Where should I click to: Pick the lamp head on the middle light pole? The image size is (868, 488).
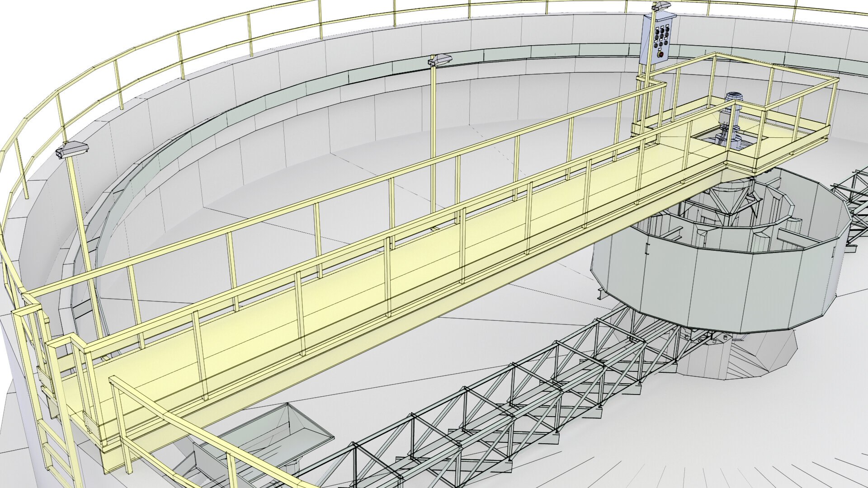[x=440, y=60]
